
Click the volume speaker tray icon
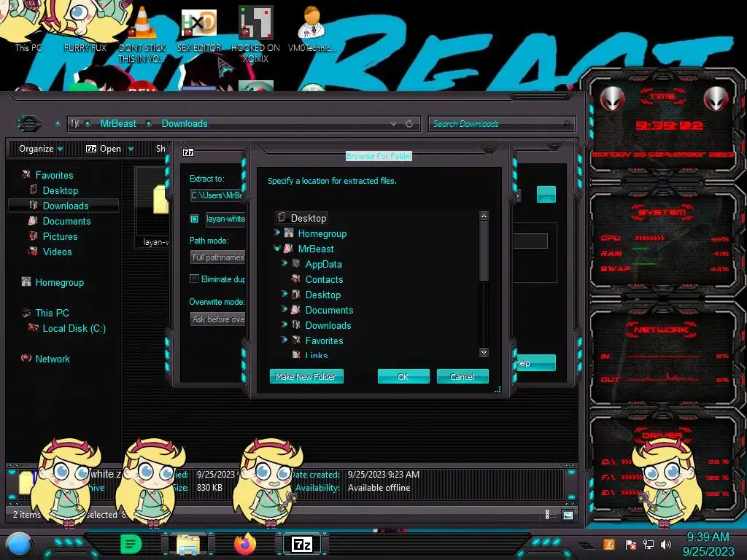click(x=666, y=544)
